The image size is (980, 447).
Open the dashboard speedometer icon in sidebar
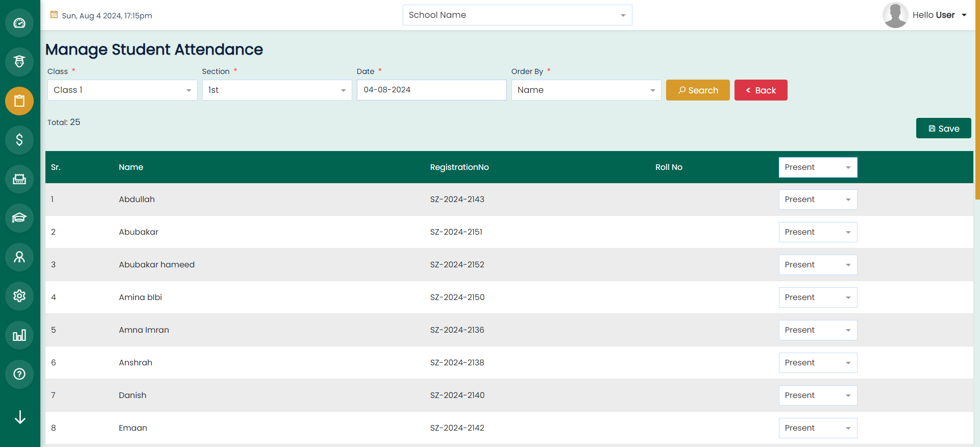tap(19, 23)
